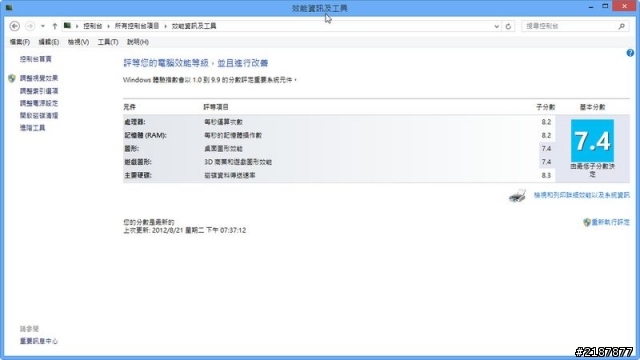Image resolution: width=640 pixels, height=360 pixels.
Task: Click the window icon in title bar
Action: (x=9, y=7)
